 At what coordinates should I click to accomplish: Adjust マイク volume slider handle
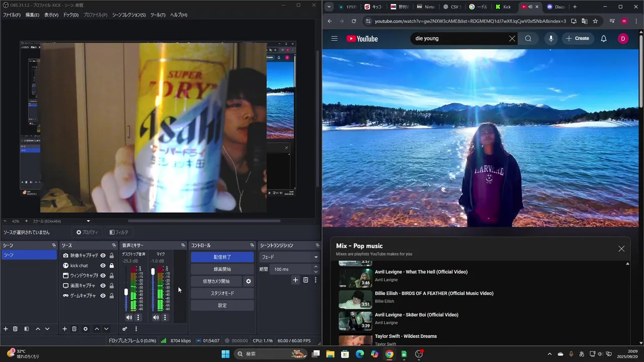pos(153,271)
